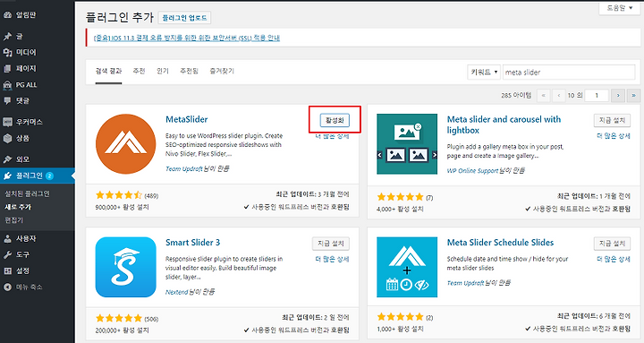Screen dimensions: 644x343
Task: Open Meta Slider Schedule Slides title link
Action: click(x=500, y=242)
